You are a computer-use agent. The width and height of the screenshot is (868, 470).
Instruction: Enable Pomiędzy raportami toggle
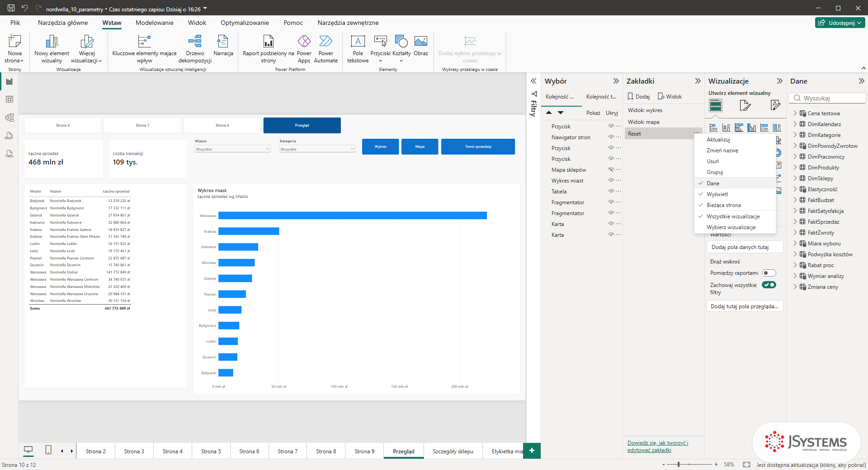click(x=769, y=273)
